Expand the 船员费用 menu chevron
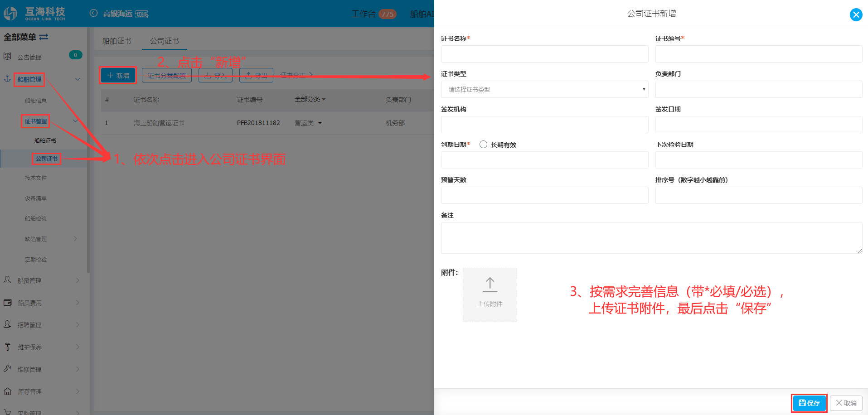Screen dimensions: 868x415 coord(78,303)
